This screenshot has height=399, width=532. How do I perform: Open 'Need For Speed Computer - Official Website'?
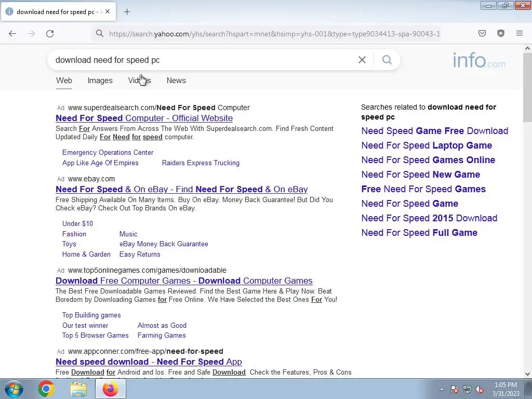click(144, 118)
